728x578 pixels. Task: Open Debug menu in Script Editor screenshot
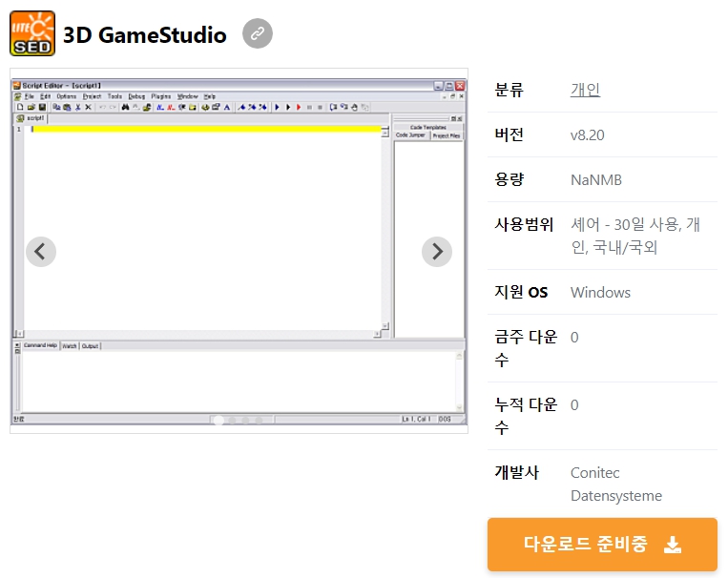[136, 96]
